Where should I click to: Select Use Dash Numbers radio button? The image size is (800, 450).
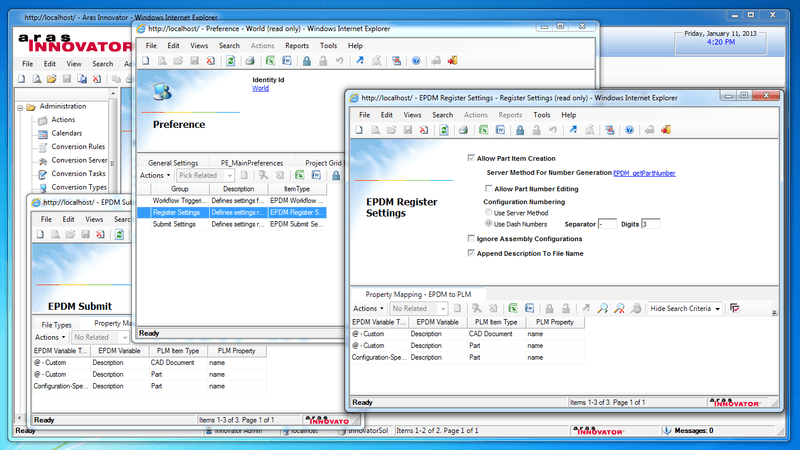tap(489, 223)
